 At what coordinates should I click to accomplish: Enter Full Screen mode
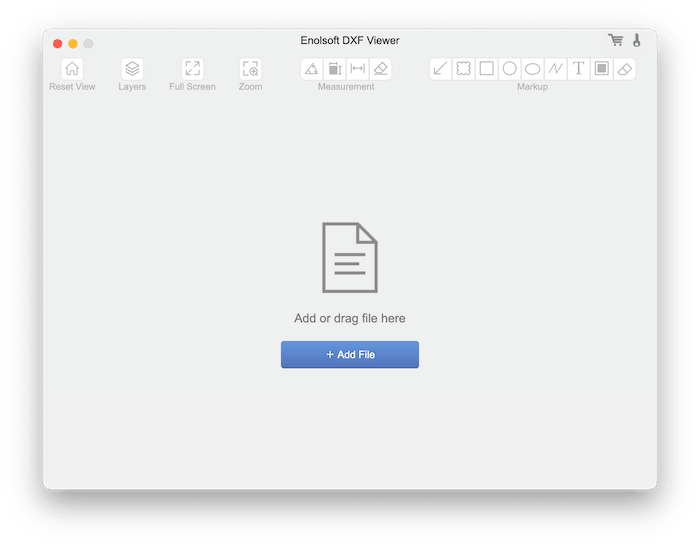point(192,69)
